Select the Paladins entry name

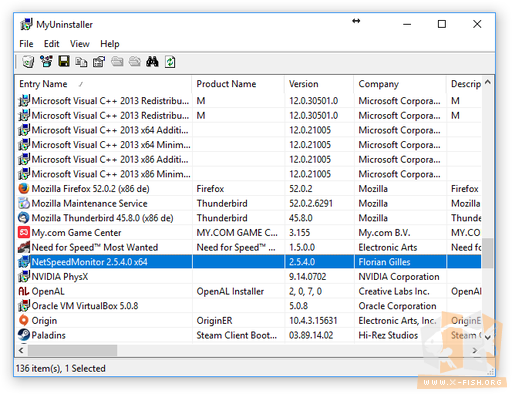pyautogui.click(x=48, y=335)
